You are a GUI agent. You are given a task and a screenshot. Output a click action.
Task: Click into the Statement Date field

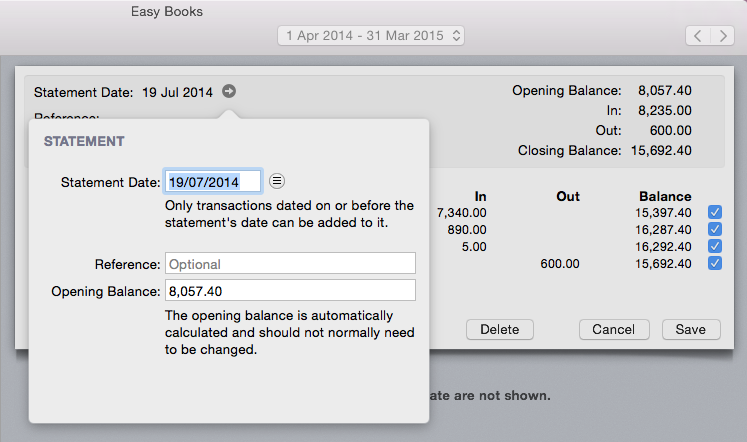pos(213,181)
